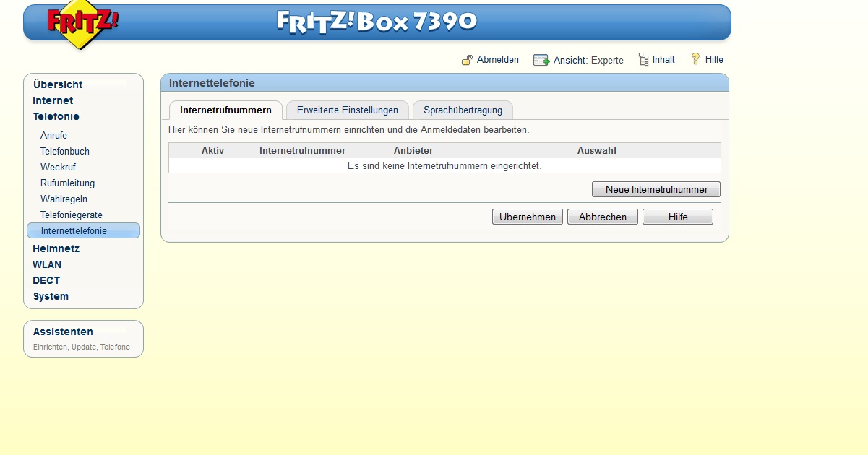Open Heimnetz in the sidebar

pos(56,248)
